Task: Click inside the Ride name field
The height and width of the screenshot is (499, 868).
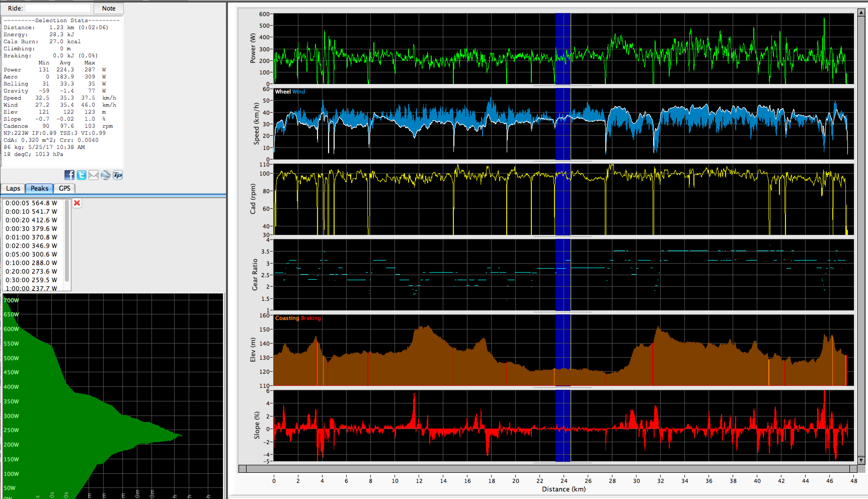Action: [x=57, y=8]
